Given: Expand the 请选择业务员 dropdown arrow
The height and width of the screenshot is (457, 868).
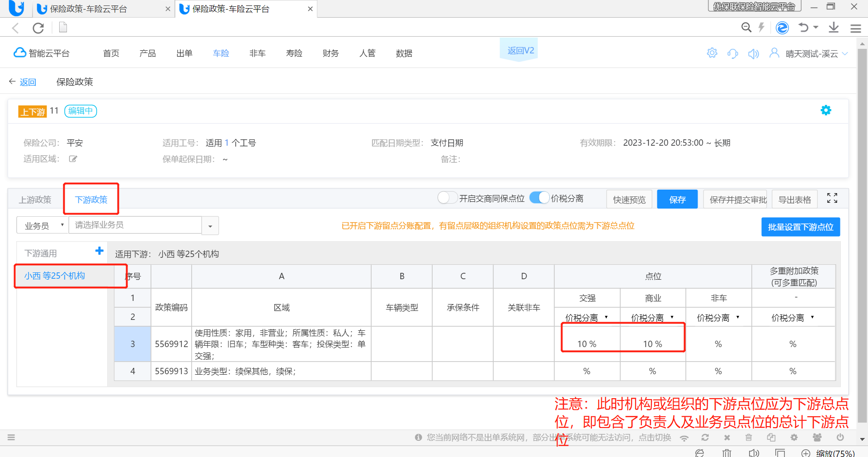Looking at the screenshot, I should (x=210, y=226).
